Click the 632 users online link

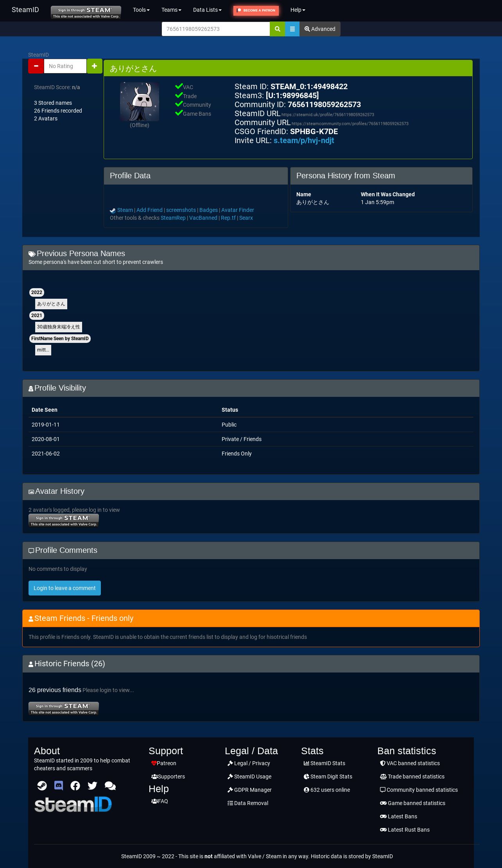click(x=327, y=790)
